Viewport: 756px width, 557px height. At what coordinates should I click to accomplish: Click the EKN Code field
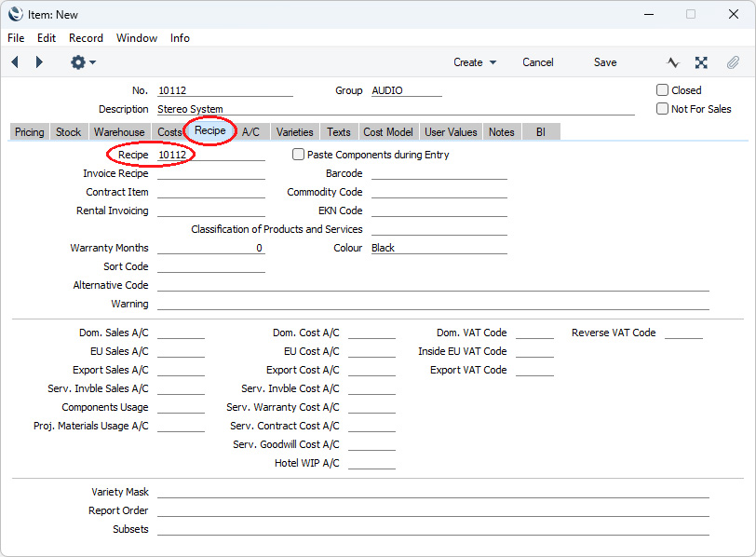point(439,211)
